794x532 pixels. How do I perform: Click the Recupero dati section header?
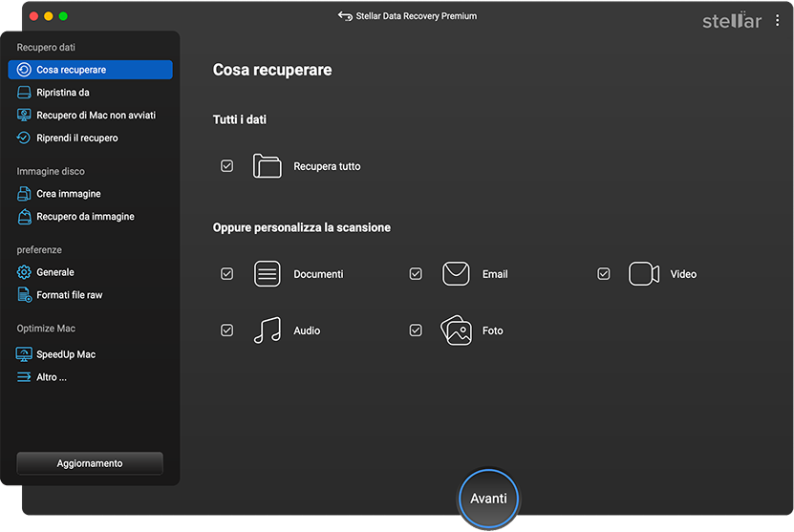click(46, 47)
